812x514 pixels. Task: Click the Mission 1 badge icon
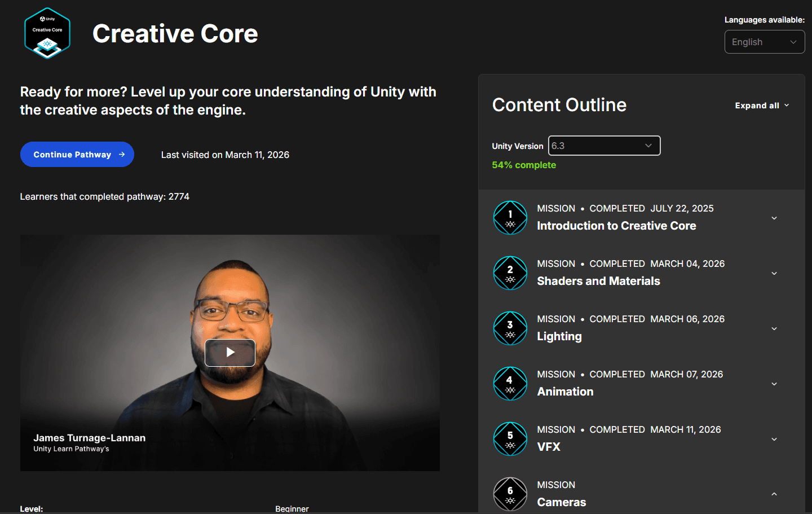510,218
